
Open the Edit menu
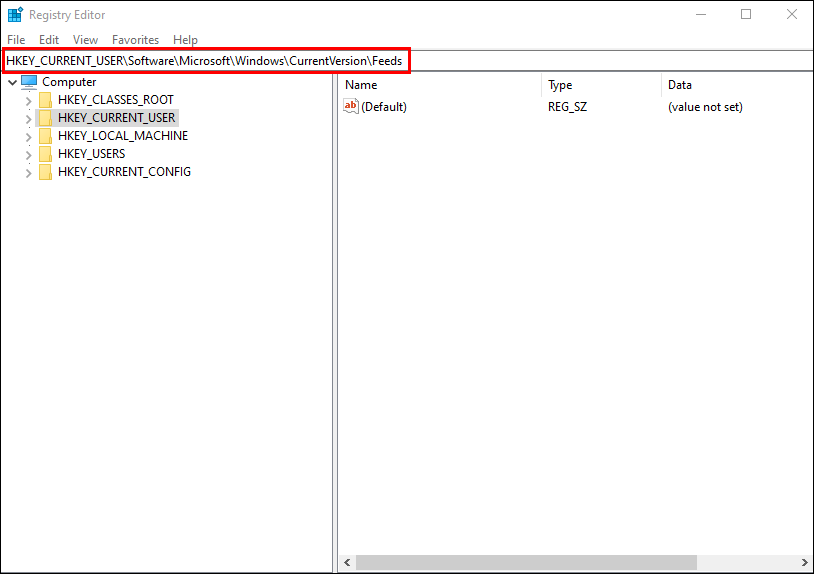click(49, 40)
